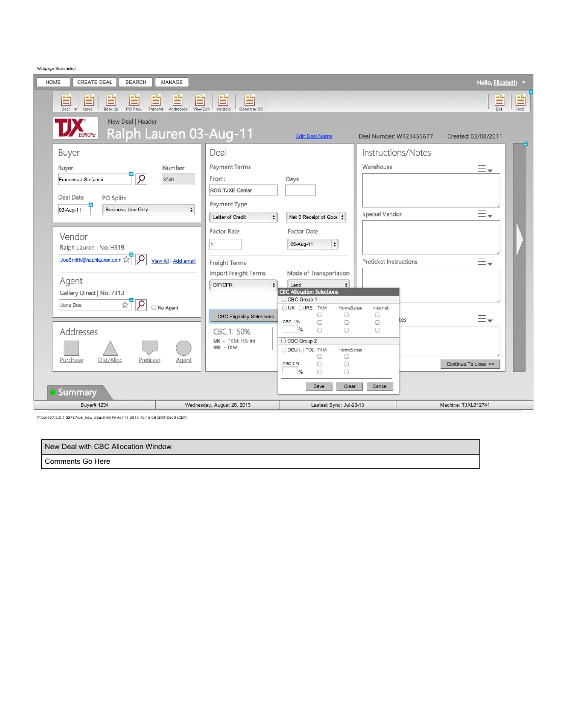Click the star next to JoeSmith email
The image size is (563, 728).
coord(126,260)
